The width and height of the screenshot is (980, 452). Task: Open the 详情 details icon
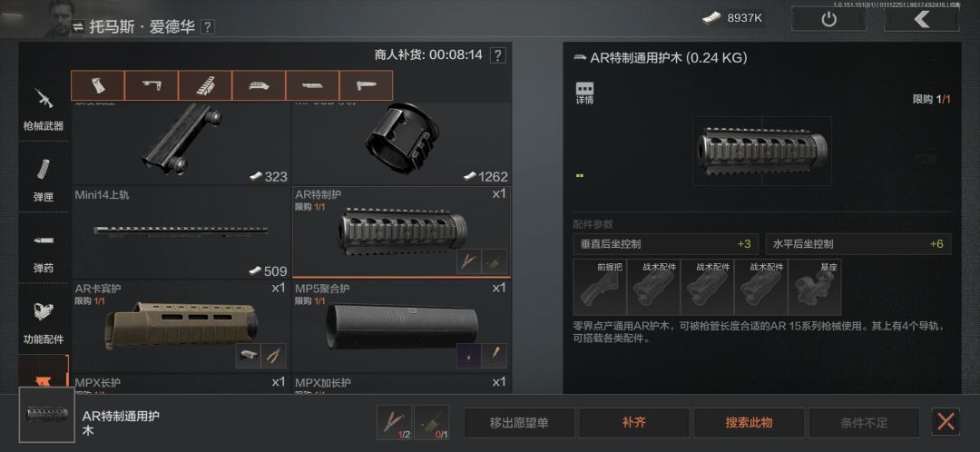[x=584, y=93]
